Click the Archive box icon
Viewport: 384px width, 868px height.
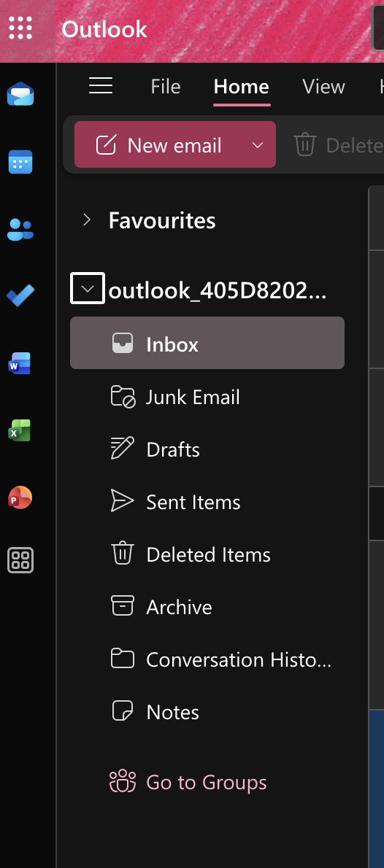[123, 605]
